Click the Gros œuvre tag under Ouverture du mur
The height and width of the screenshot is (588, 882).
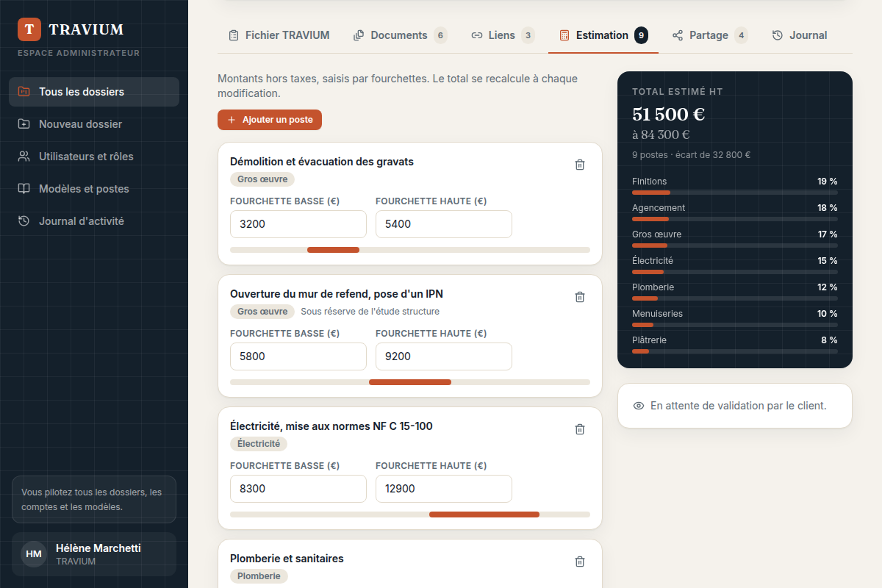pos(262,312)
